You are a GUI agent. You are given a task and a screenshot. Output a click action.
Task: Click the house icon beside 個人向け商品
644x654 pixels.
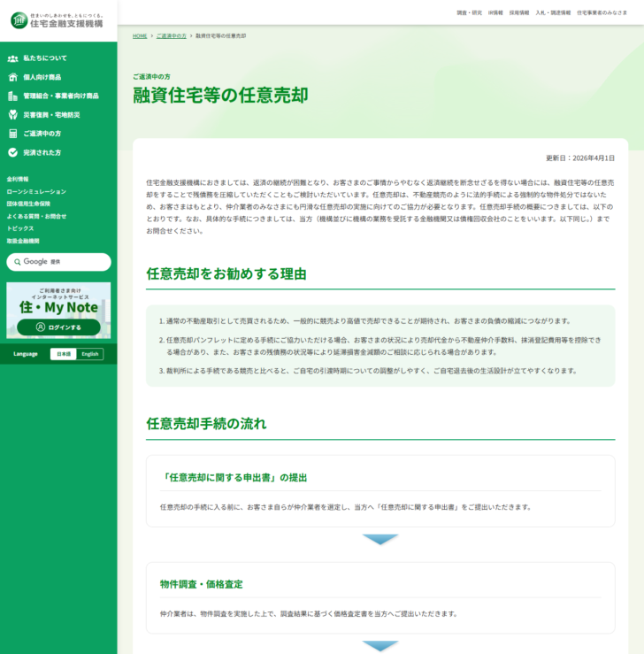click(x=13, y=77)
